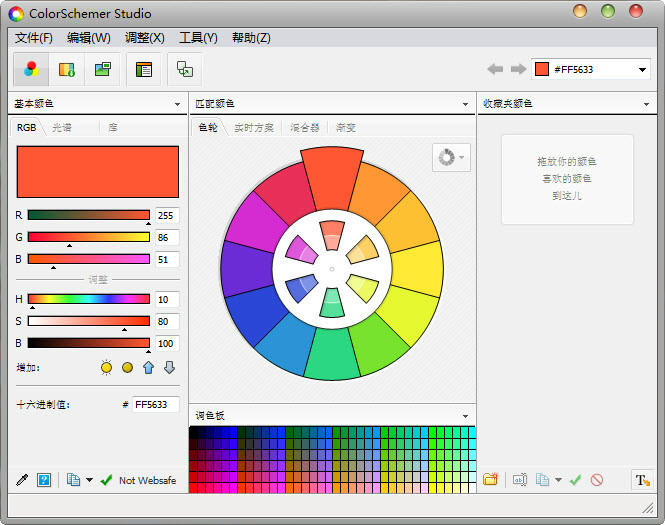Open the favorites copy options dropdown arrow
665x525 pixels.
[x=559, y=480]
